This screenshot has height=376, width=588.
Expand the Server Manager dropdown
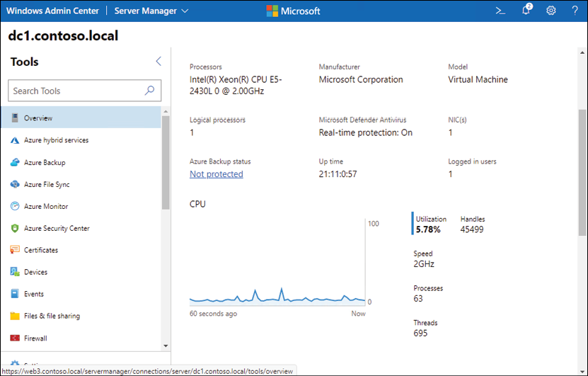tap(151, 11)
